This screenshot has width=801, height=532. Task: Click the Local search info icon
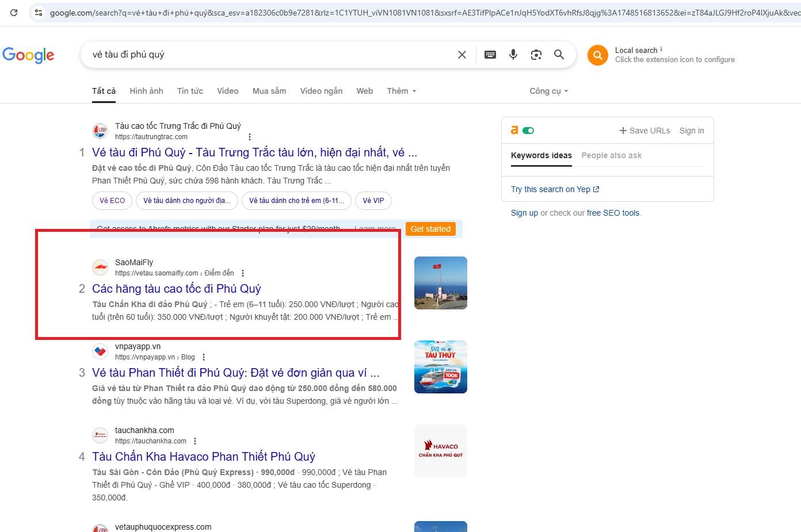pyautogui.click(x=661, y=49)
